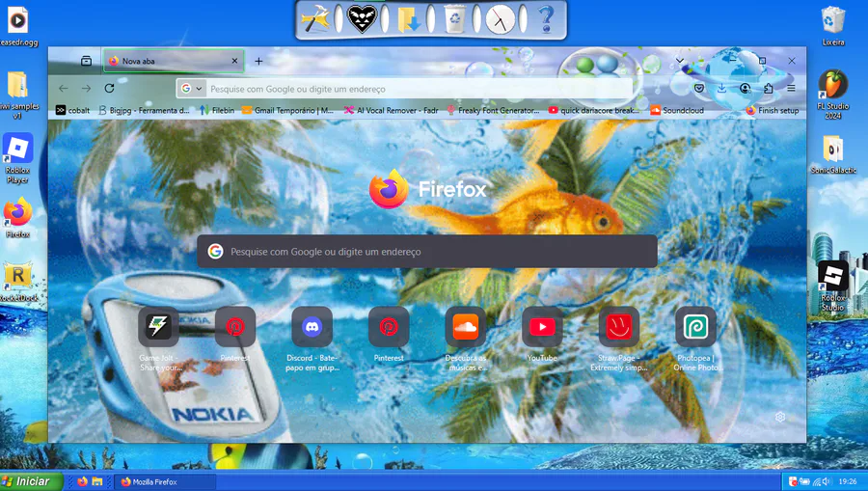Open the Bigjpg bookmark
This screenshot has height=491, width=868.
tap(144, 110)
